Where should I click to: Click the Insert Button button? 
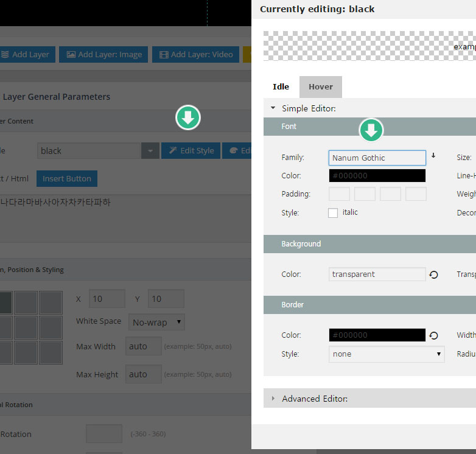(x=67, y=179)
